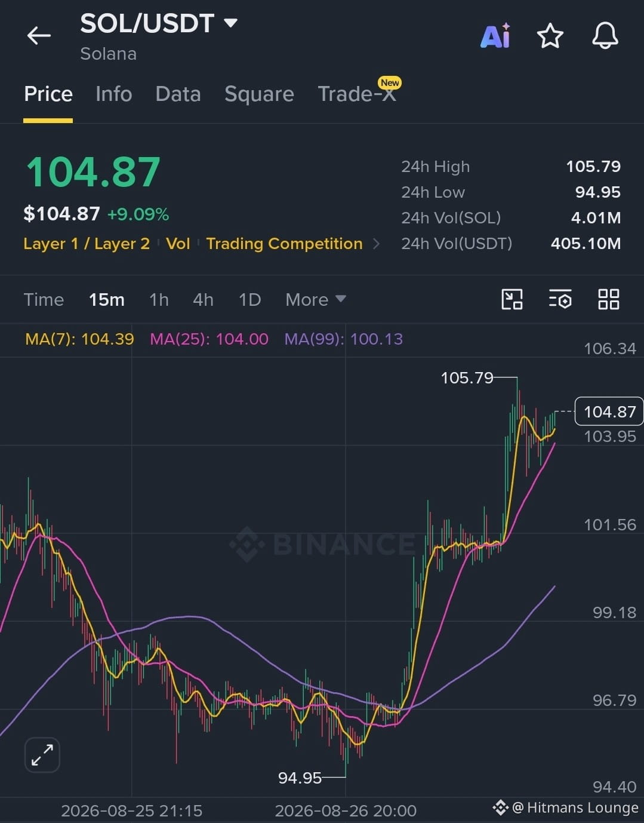
Task: Open the Trading Competition link
Action: (284, 244)
